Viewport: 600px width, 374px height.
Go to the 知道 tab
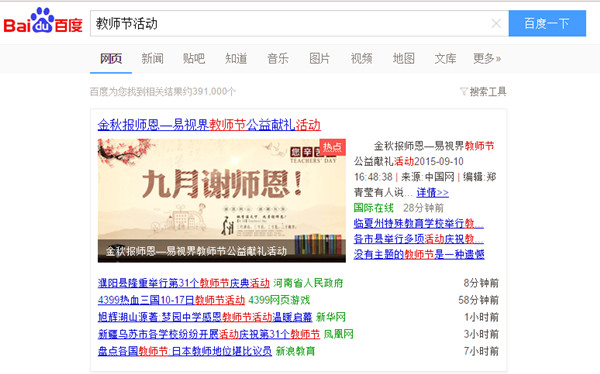click(236, 59)
